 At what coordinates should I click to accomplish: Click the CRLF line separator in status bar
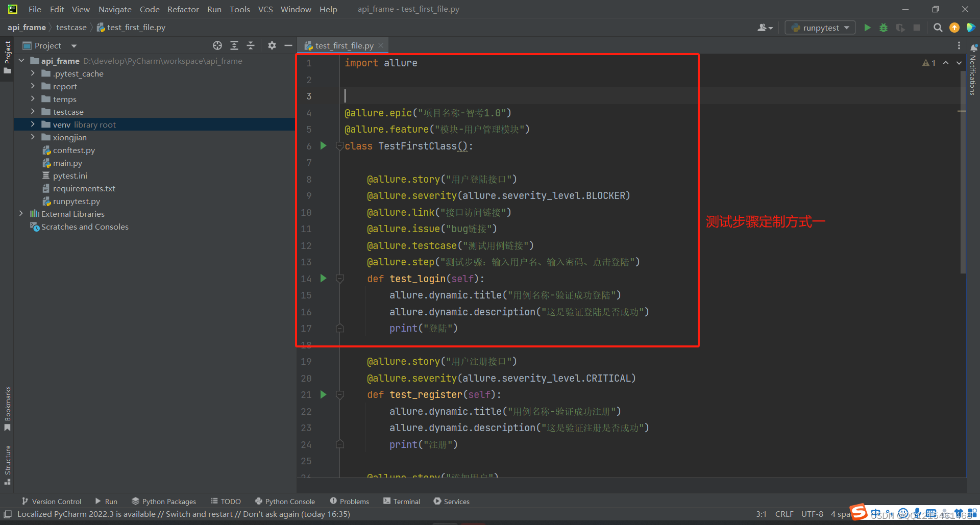point(784,514)
